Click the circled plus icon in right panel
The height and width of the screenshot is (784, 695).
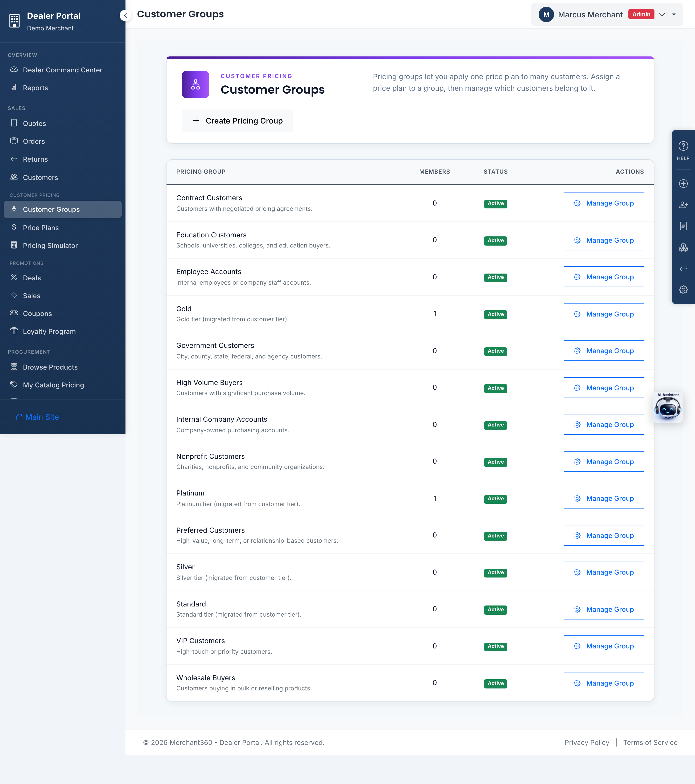point(683,184)
